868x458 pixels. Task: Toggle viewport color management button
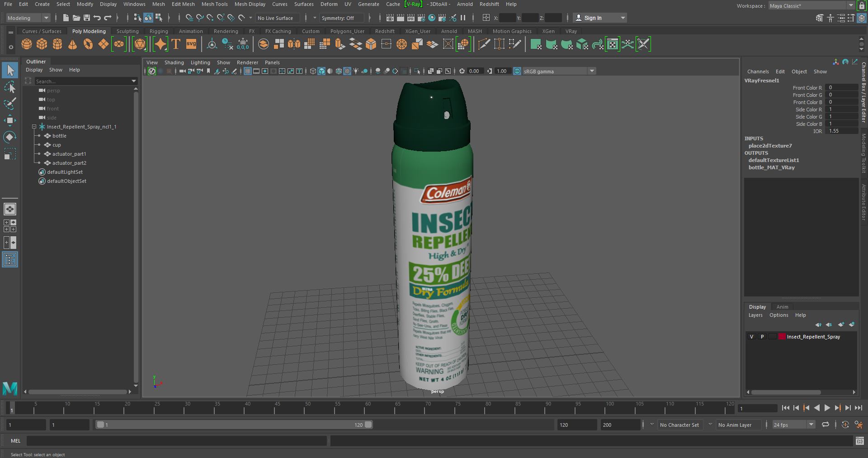click(517, 71)
